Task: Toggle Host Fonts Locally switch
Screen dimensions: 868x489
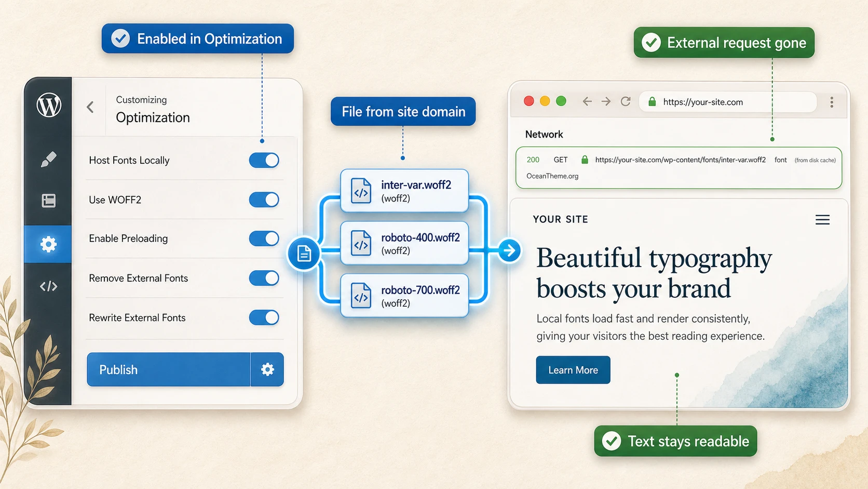Action: [264, 160]
